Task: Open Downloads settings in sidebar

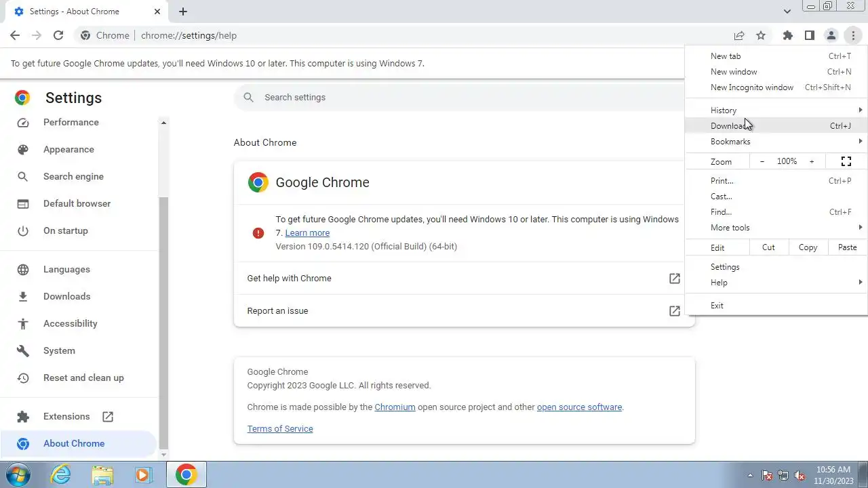Action: 66,296
